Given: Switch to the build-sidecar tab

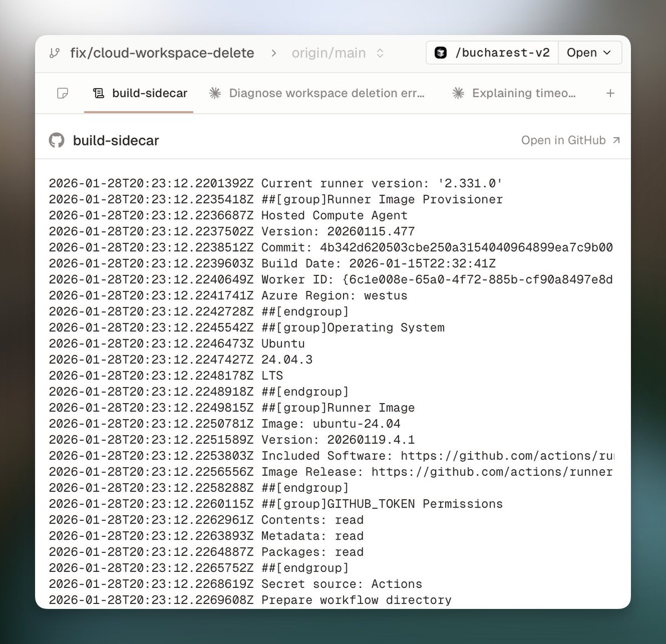Looking at the screenshot, I should pyautogui.click(x=149, y=93).
